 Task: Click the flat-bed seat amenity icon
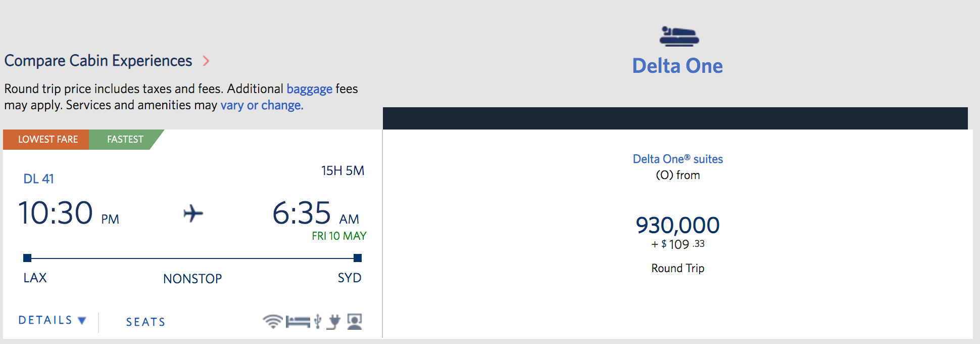pyautogui.click(x=298, y=322)
